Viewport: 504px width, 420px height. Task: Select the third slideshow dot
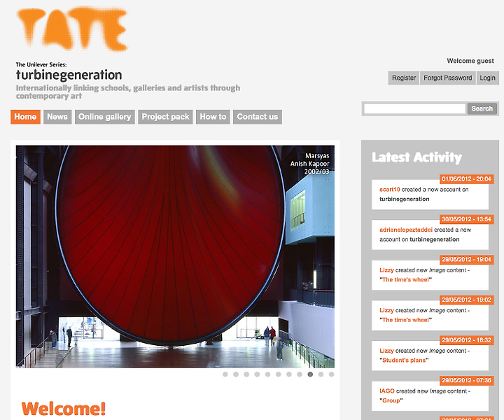coord(246,374)
